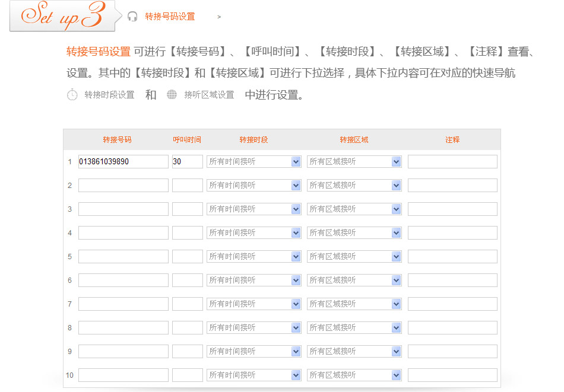Open the 接听区域设置 quick link
The image size is (564, 392).
click(209, 95)
